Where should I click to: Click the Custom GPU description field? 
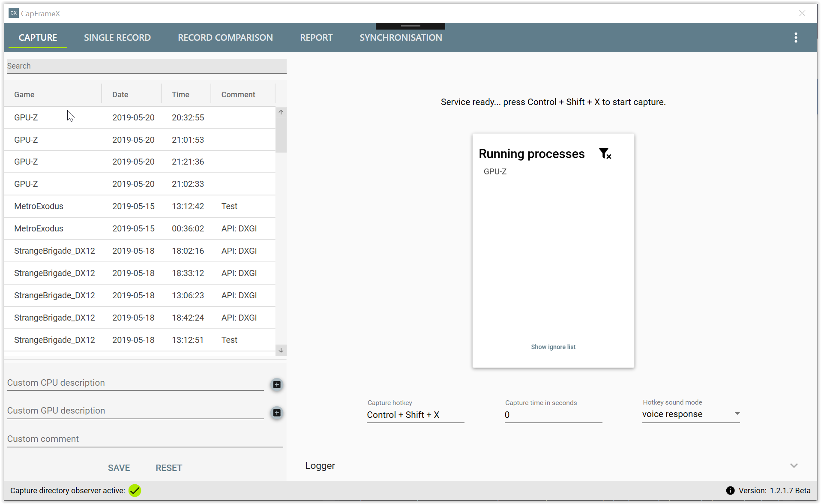[135, 411]
